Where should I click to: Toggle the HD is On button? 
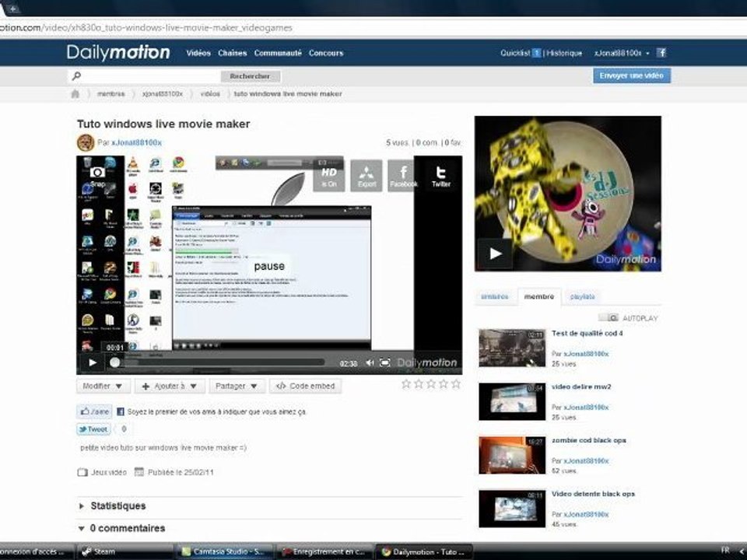(x=328, y=176)
